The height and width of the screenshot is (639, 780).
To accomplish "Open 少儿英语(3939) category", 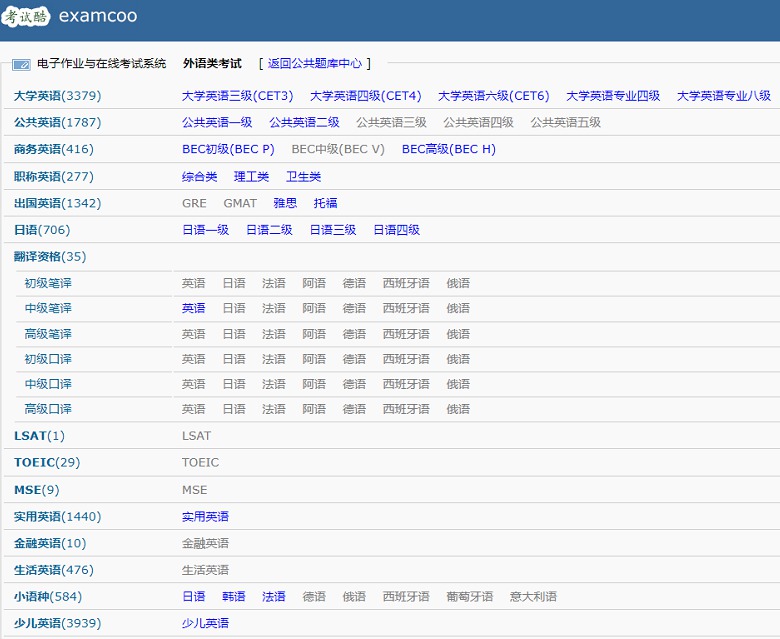I will (x=57, y=623).
